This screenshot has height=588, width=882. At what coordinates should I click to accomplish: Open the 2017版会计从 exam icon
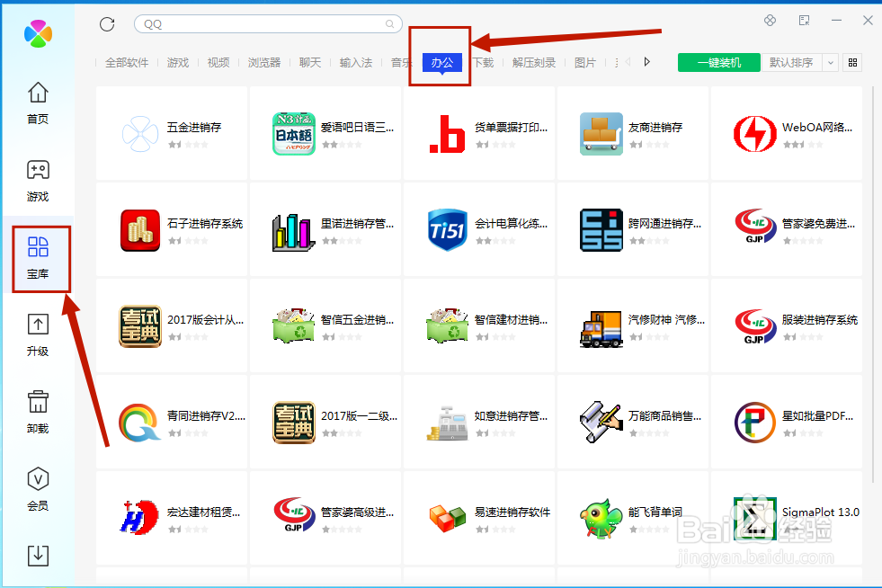(140, 326)
